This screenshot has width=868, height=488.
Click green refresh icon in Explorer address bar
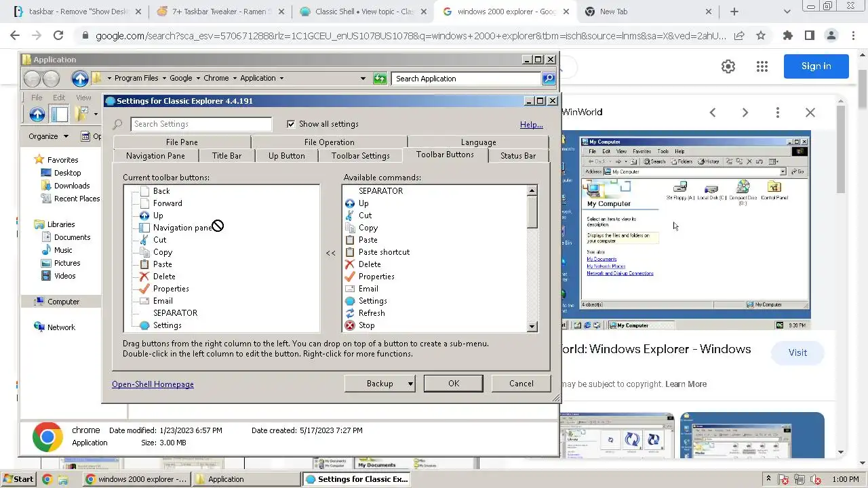tap(380, 79)
